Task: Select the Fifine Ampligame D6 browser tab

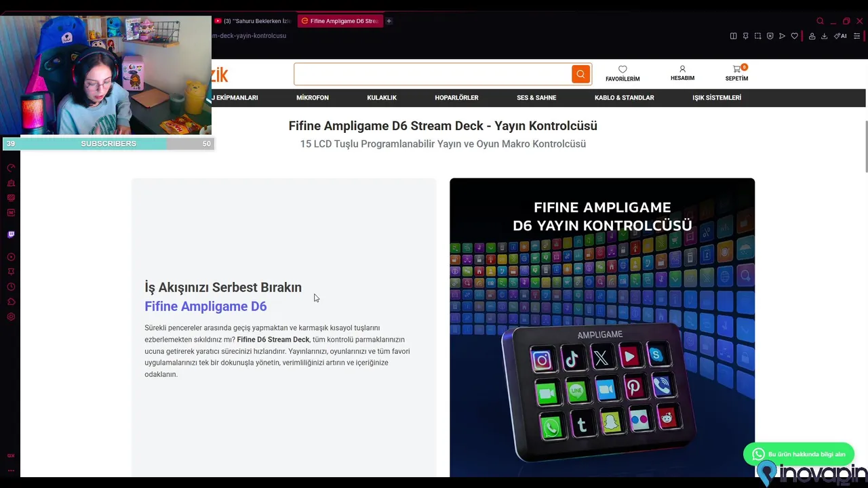Action: pos(340,21)
